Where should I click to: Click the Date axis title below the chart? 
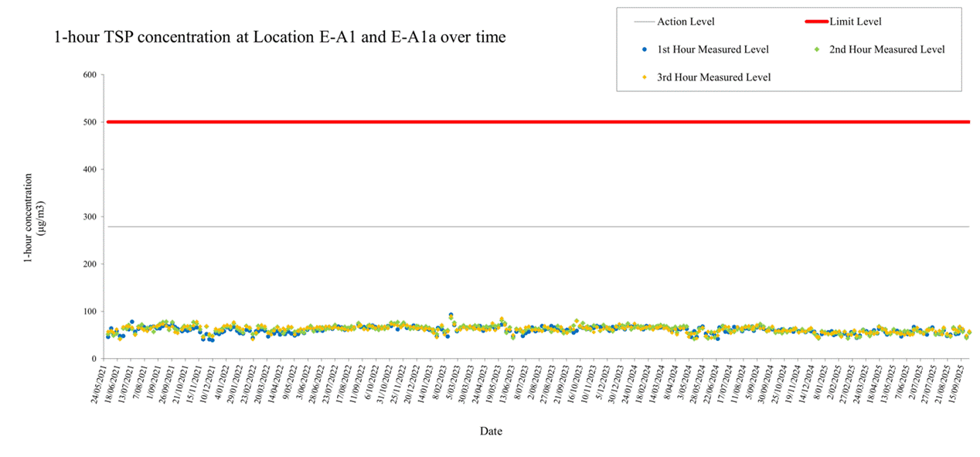[492, 431]
